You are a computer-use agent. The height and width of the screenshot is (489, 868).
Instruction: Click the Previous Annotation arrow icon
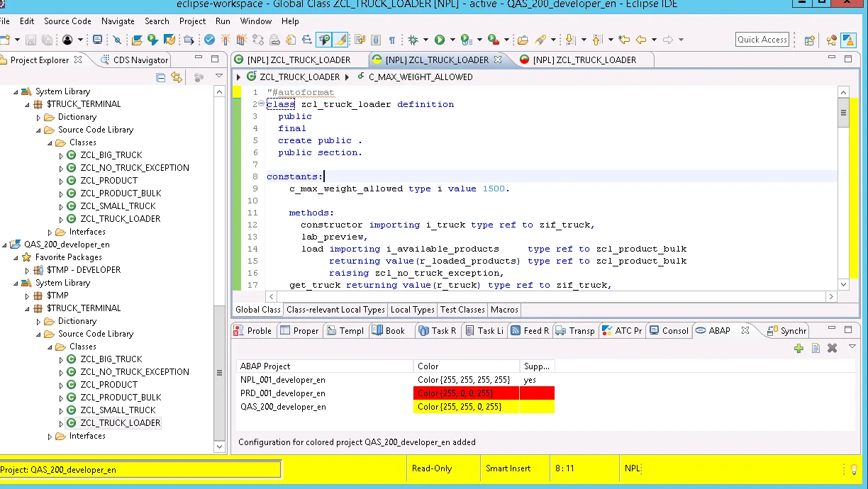(597, 40)
